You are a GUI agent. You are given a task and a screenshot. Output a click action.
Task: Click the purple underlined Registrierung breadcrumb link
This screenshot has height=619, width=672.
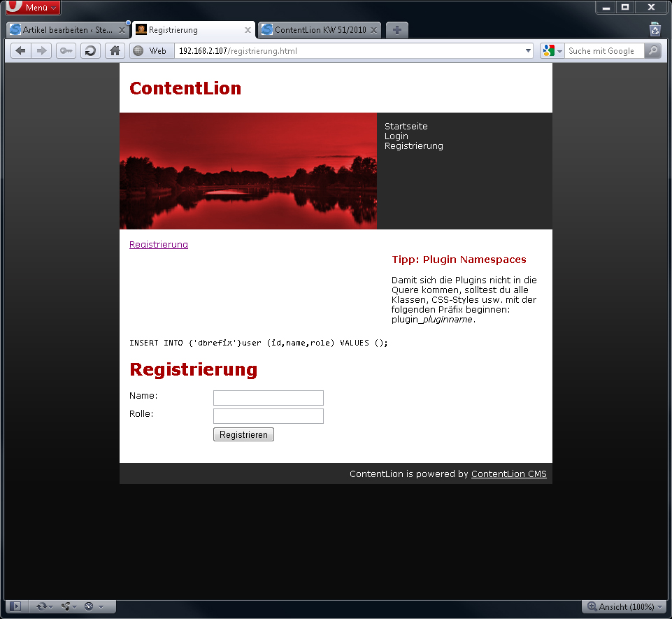(159, 244)
